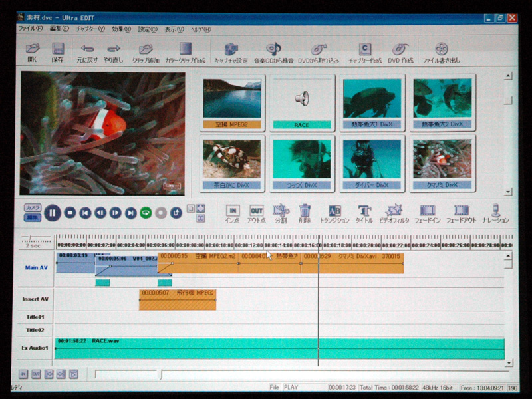532x399 pixels.
Task: Add a タイトル title
Action: [364, 211]
